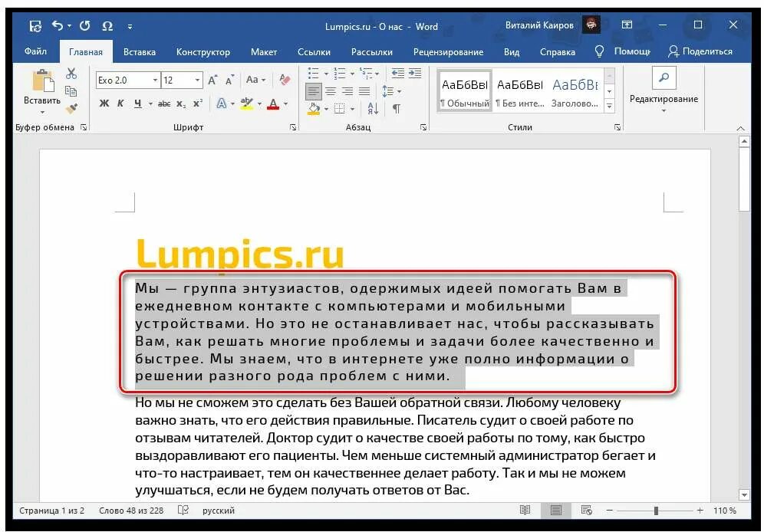Viewport: 764px width, 532px height.
Task: Undo the last action
Action: tap(58, 25)
